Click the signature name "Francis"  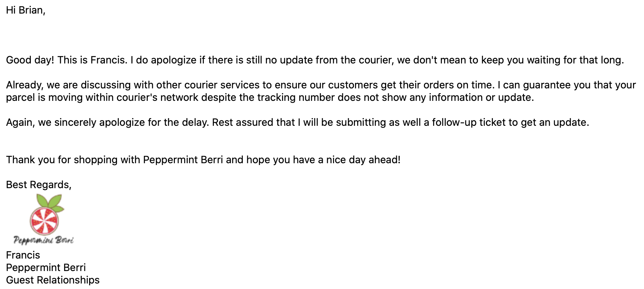click(23, 255)
